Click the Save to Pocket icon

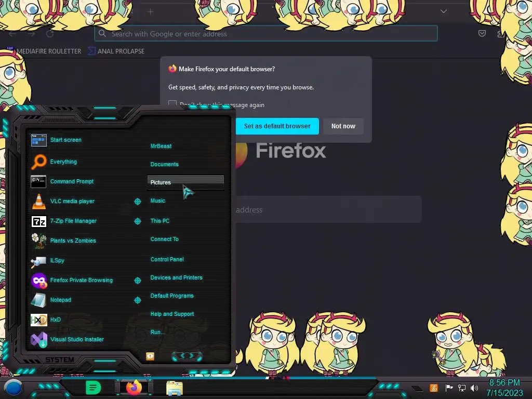(x=482, y=33)
